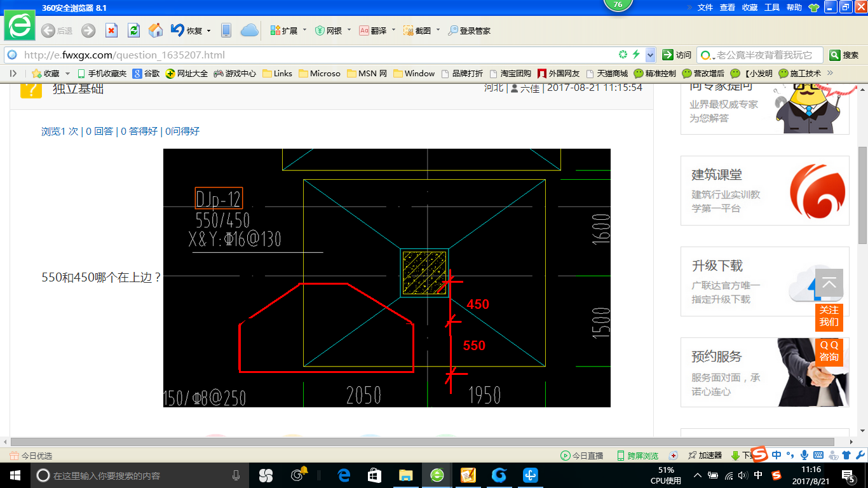
Task: Open the 恢复 dropdown arrow
Action: (x=208, y=30)
